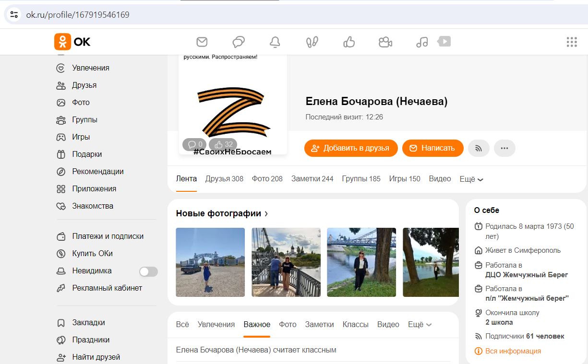Select the Важное feed filter

click(257, 324)
